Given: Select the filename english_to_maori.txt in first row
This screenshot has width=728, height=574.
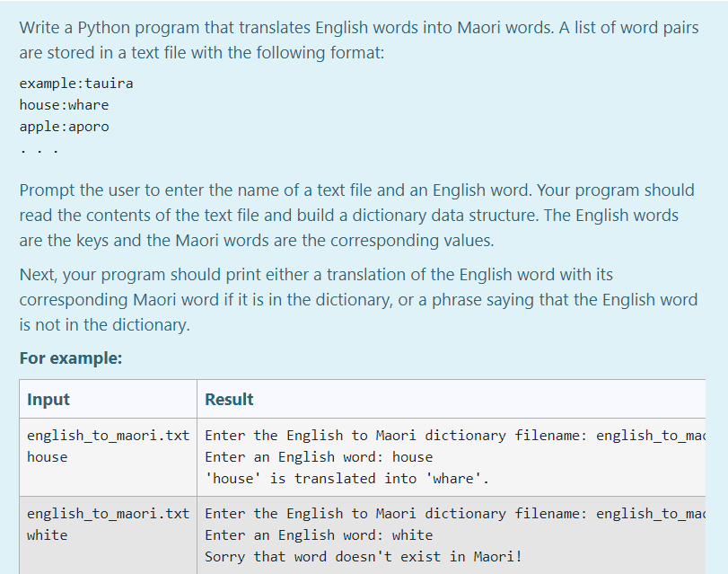Looking at the screenshot, I should pyautogui.click(x=108, y=435).
